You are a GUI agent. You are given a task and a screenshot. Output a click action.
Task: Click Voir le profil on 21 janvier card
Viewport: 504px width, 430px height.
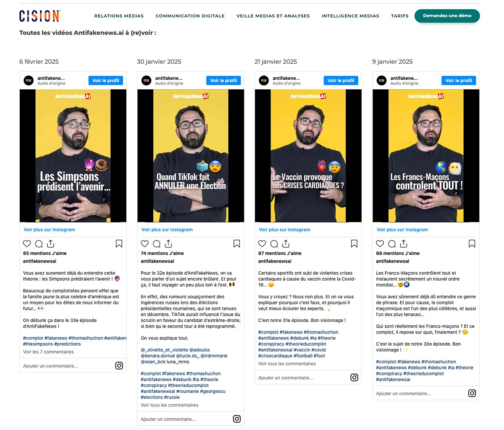point(341,81)
